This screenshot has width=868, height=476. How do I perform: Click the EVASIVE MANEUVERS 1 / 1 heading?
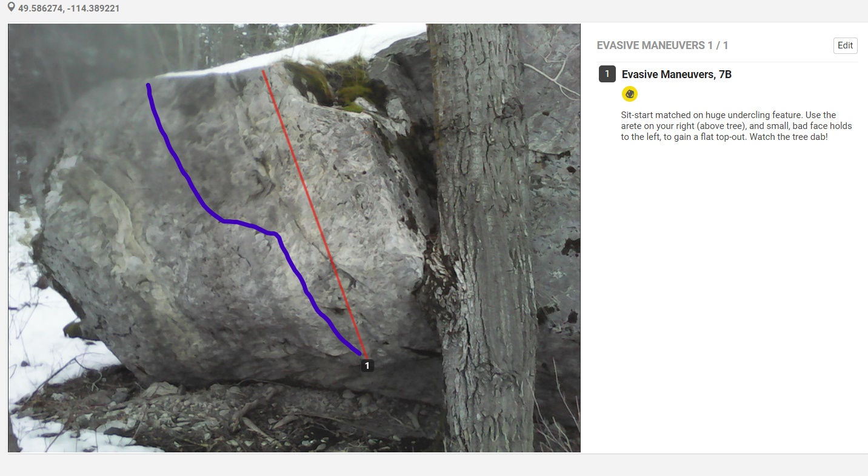coord(663,45)
